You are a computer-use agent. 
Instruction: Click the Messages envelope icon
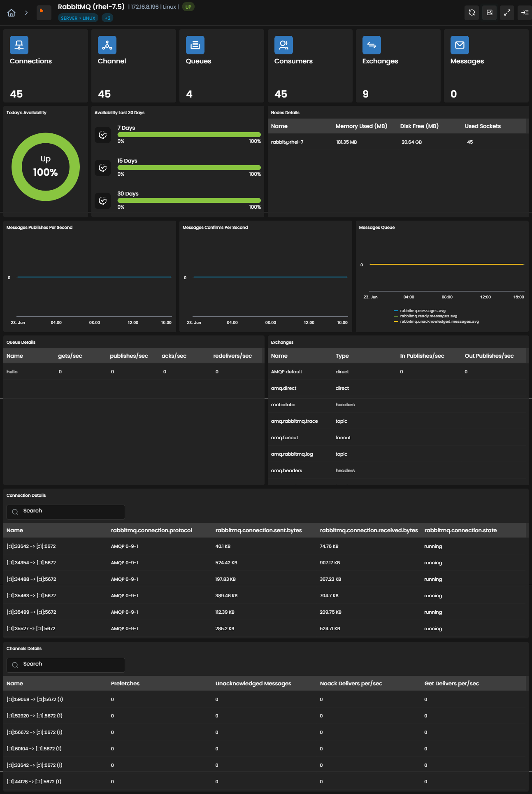[460, 45]
